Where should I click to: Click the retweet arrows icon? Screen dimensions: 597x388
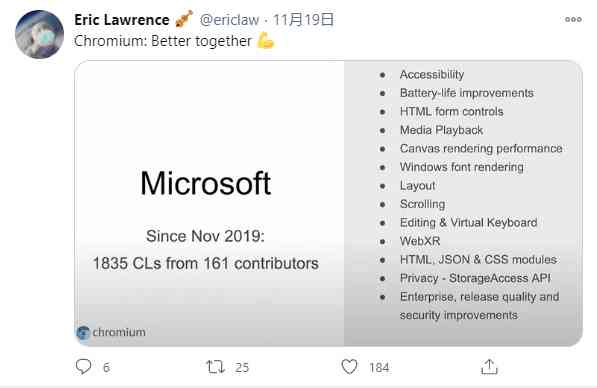click(x=215, y=367)
